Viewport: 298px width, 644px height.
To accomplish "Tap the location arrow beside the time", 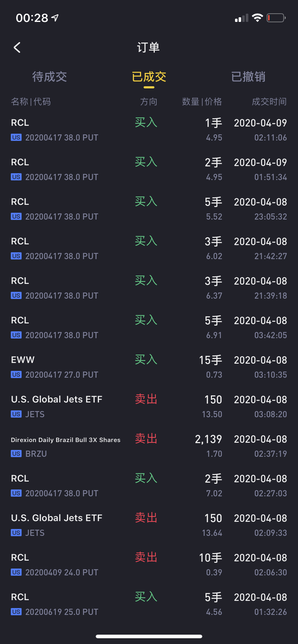I will coord(55,18).
